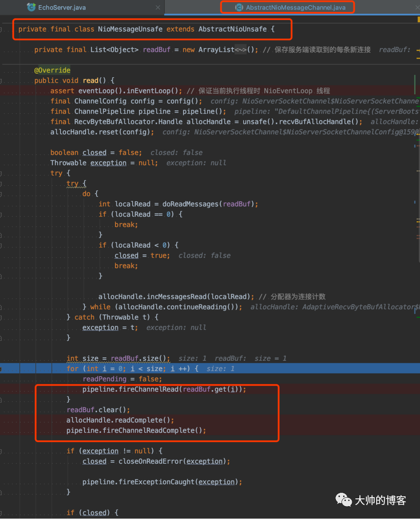The width and height of the screenshot is (420, 519).
Task: Click the allocHandle.reset(config) statement
Action: tap(102, 132)
